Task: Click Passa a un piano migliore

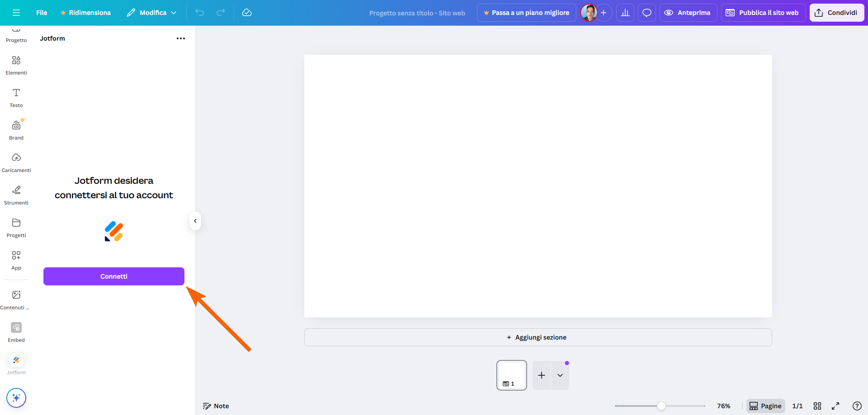Action: [526, 13]
